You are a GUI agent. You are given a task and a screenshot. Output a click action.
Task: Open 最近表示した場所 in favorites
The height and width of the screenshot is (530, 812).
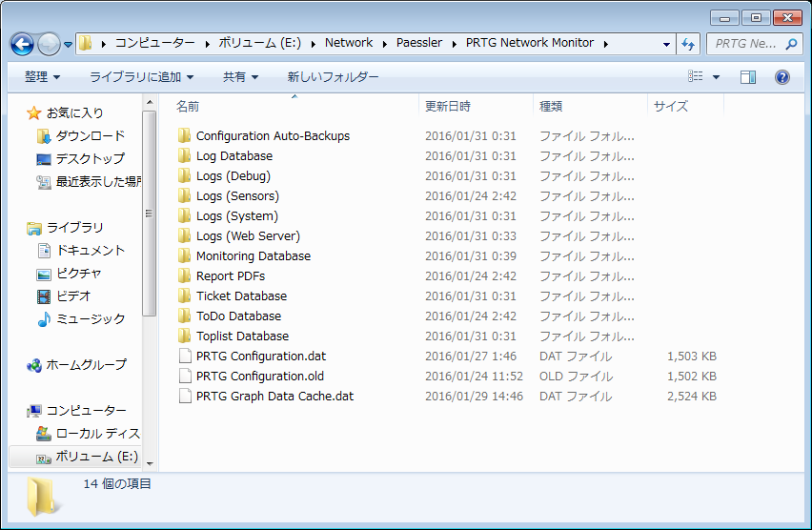pos(88,181)
